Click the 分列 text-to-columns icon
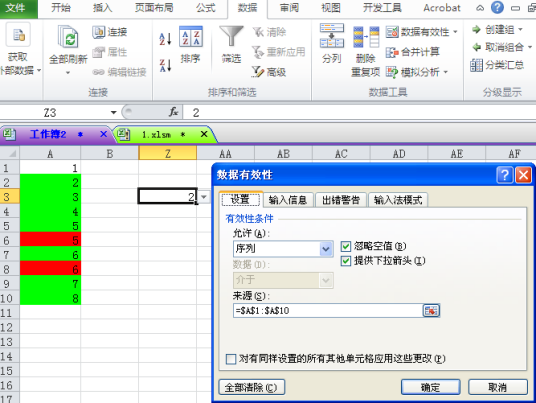This screenshot has height=403, width=536. [332, 36]
